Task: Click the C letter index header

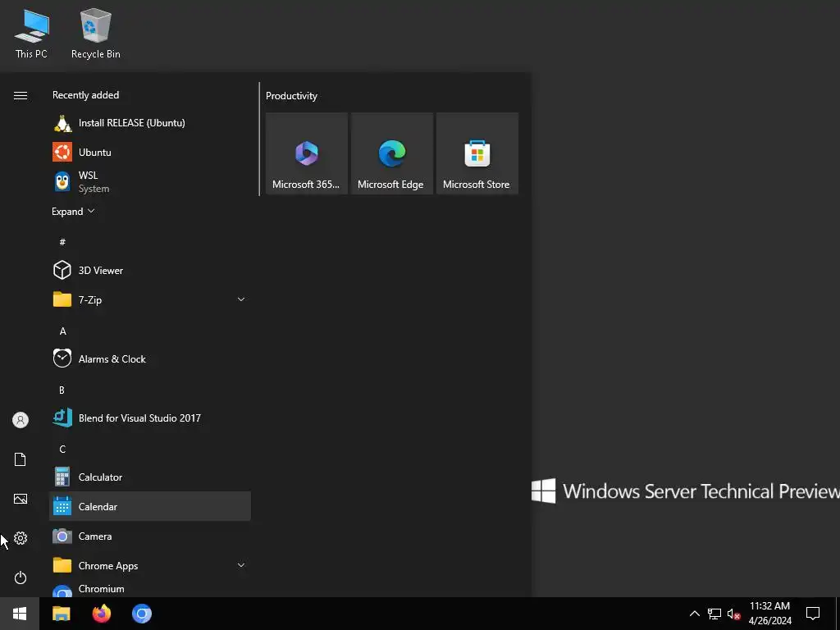Action: click(62, 449)
